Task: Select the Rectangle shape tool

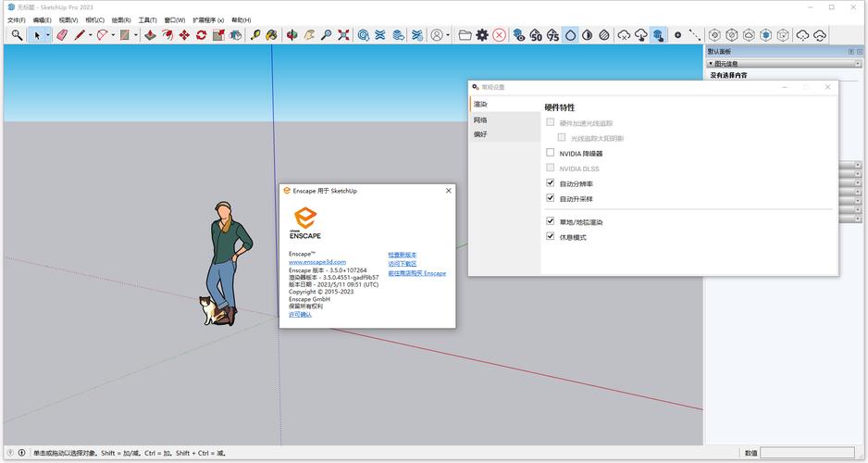Action: tap(125, 35)
